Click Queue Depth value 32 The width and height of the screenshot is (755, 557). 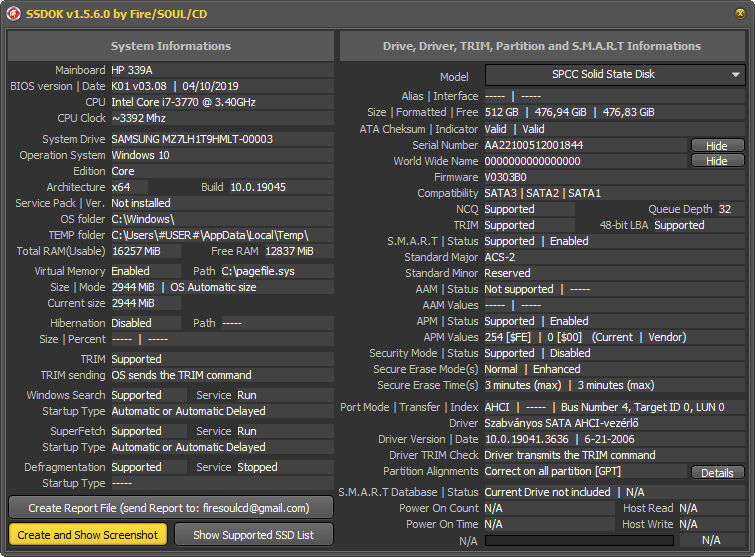coord(725,209)
